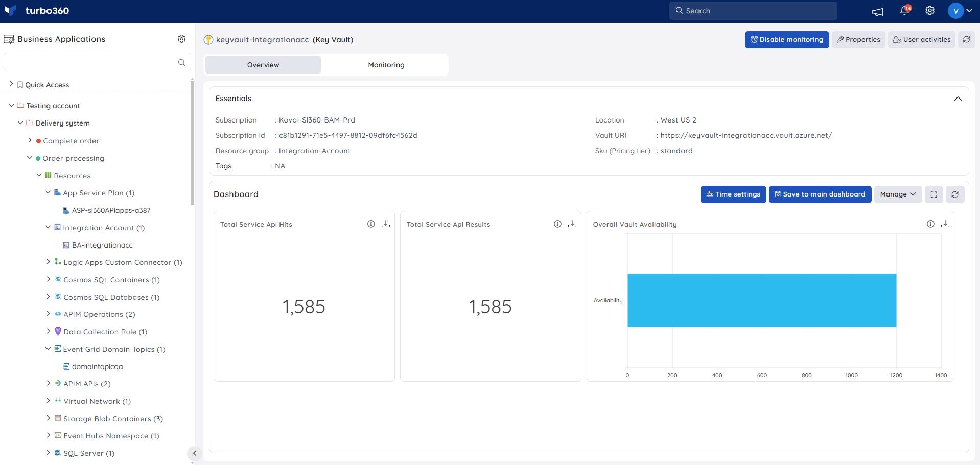Select domaintopicqa resource
This screenshot has height=465, width=980.
pos(97,366)
